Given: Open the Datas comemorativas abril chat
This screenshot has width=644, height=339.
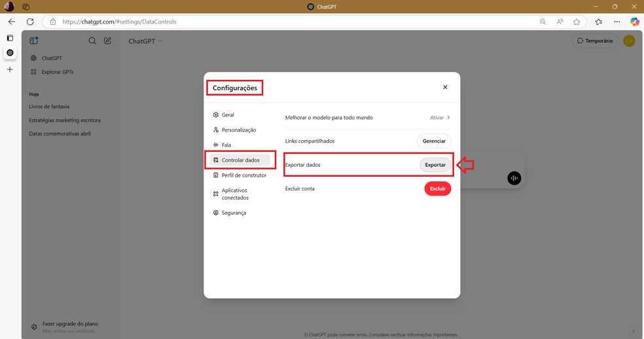Looking at the screenshot, I should point(60,134).
